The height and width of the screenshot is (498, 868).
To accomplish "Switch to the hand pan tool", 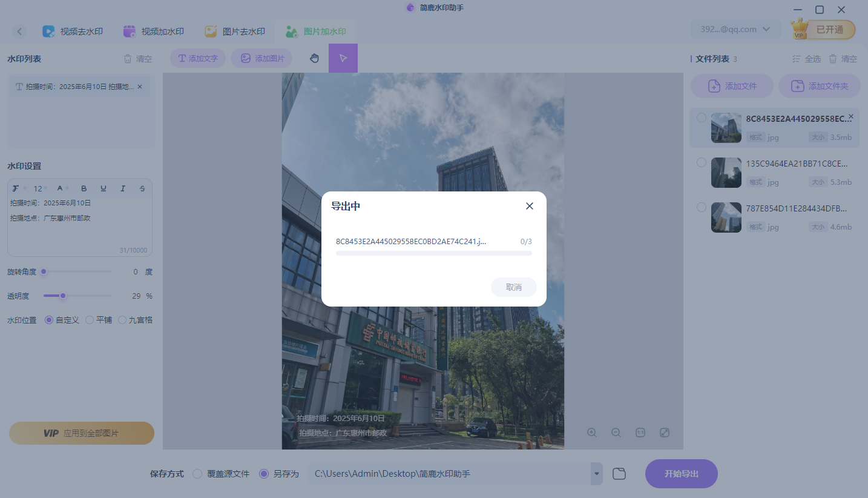I will click(314, 58).
